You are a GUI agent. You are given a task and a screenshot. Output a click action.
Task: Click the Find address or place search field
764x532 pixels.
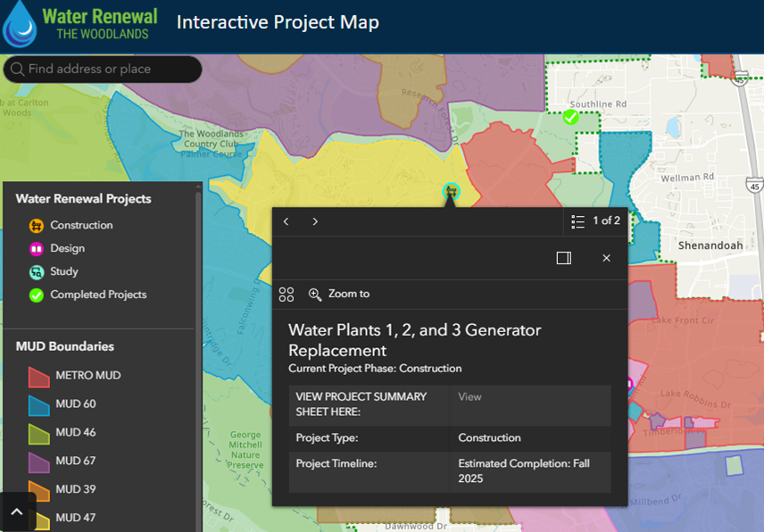[103, 69]
